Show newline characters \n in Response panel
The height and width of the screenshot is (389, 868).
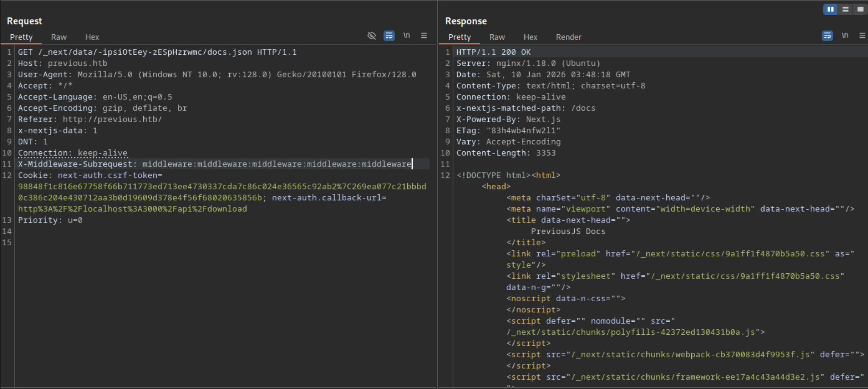point(845,36)
